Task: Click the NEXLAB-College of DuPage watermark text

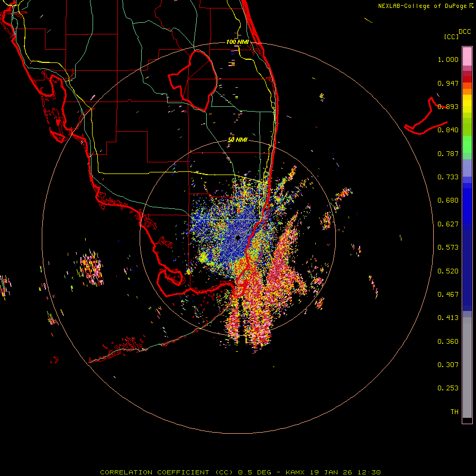Action: pyautogui.click(x=422, y=6)
